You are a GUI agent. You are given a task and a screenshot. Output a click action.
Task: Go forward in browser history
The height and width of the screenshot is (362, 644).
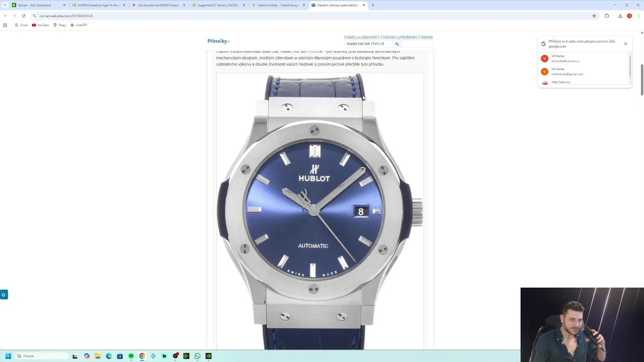[14, 16]
